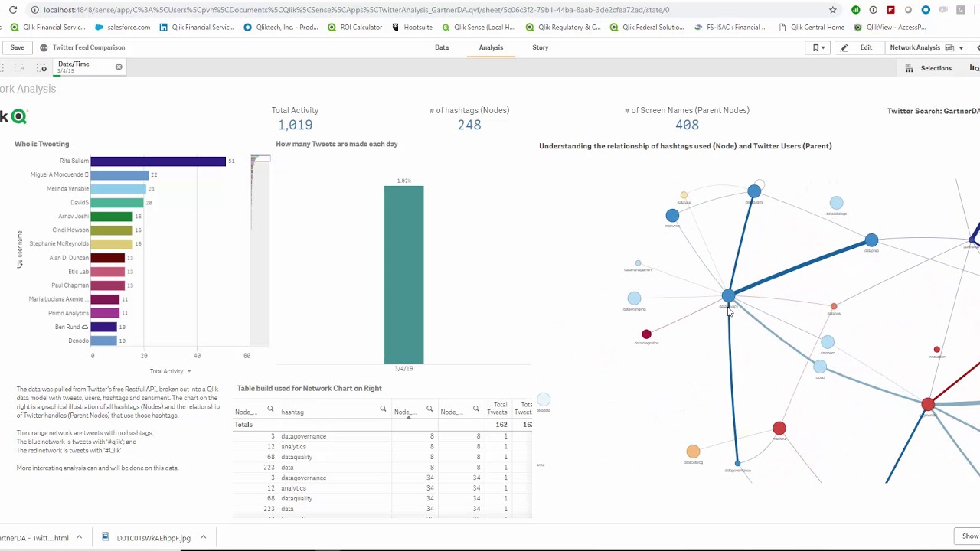Viewport: 980px width, 551px height.
Task: Open the D01C01sWkAEhppF.jpg download item
Action: pos(146,538)
